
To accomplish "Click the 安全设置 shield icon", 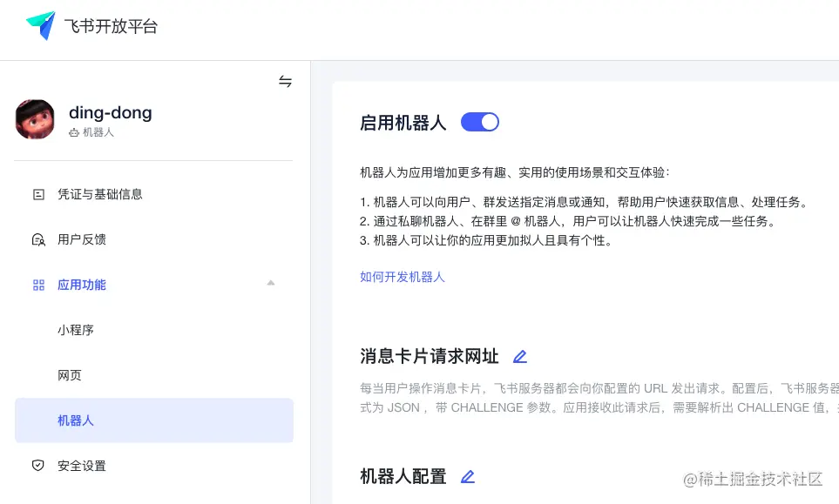I will tap(38, 466).
